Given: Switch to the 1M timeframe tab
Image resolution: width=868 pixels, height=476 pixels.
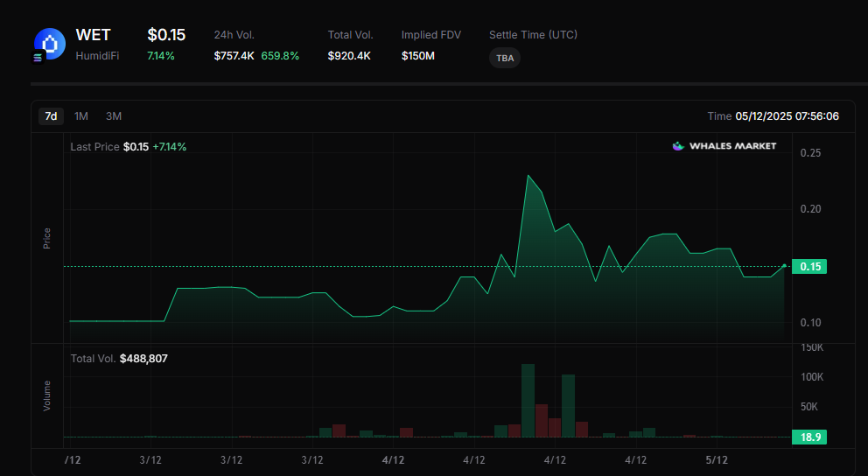Looking at the screenshot, I should [x=81, y=116].
